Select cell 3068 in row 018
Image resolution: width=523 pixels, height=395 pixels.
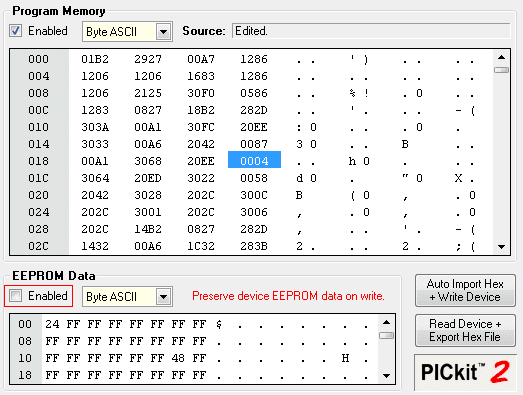148,161
